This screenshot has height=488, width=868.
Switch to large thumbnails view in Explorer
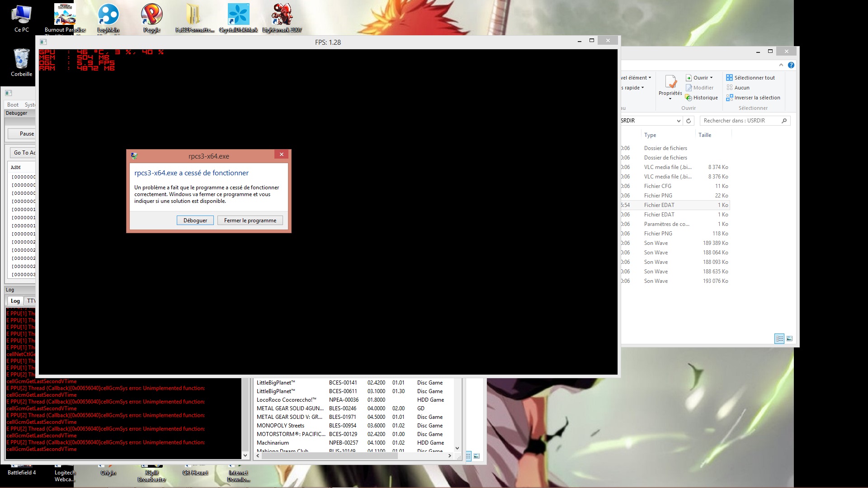[x=789, y=338]
